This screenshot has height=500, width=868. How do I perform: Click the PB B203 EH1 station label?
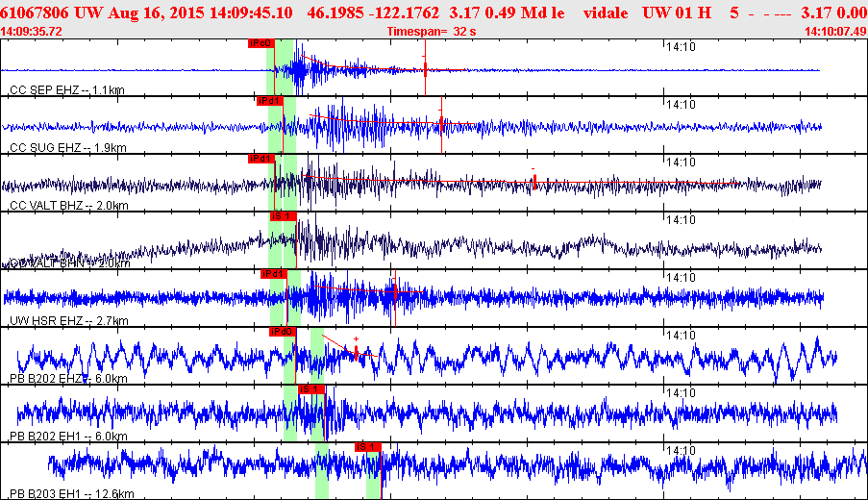click(69, 494)
